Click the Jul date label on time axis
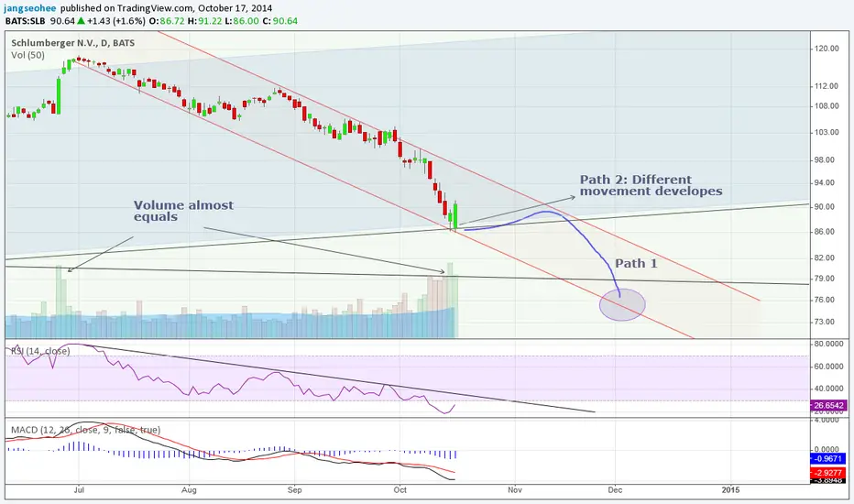 79,490
